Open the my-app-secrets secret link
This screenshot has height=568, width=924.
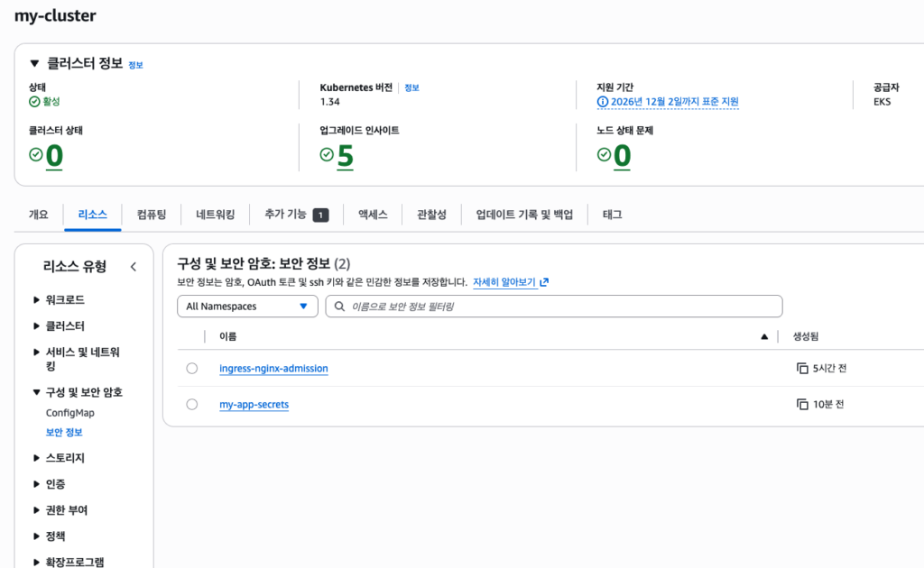tap(254, 405)
